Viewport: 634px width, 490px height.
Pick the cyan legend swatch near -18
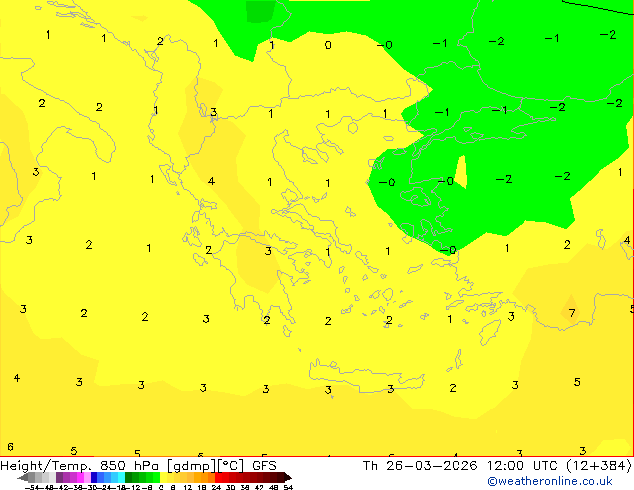[x=121, y=477]
